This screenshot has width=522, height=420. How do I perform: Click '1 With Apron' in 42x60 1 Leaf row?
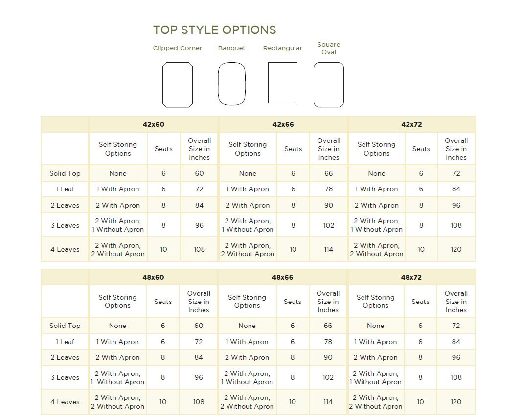(118, 189)
